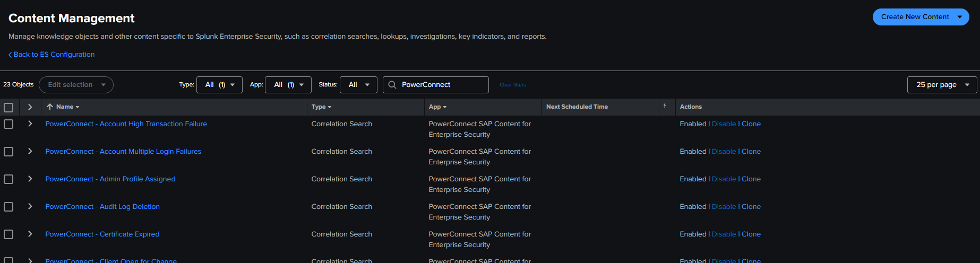Image resolution: width=980 pixels, height=263 pixels.
Task: Open the Create New Content dropdown arrow
Action: pyautogui.click(x=960, y=17)
